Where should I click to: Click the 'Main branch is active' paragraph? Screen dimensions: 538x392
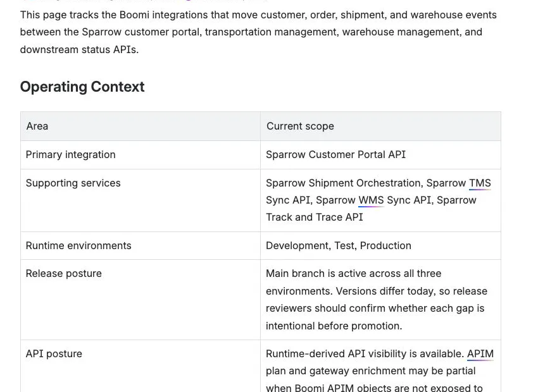(377, 300)
